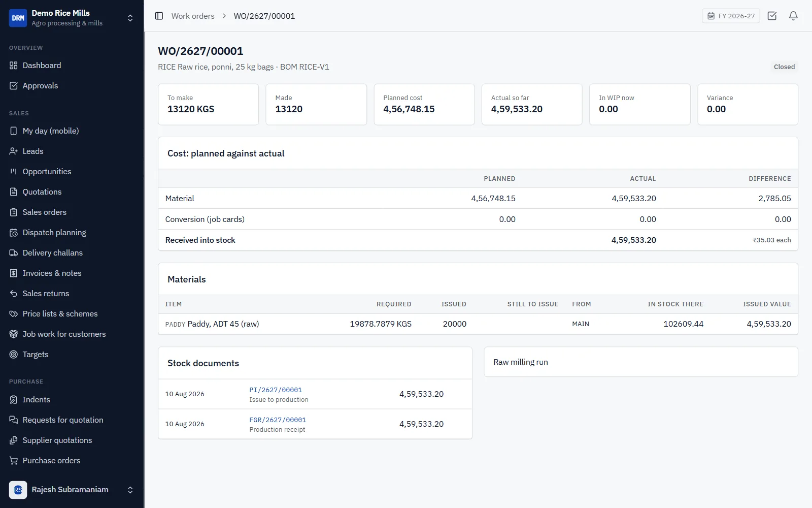The height and width of the screenshot is (508, 812).
Task: Click the Job work for customers icon
Action: 14,334
